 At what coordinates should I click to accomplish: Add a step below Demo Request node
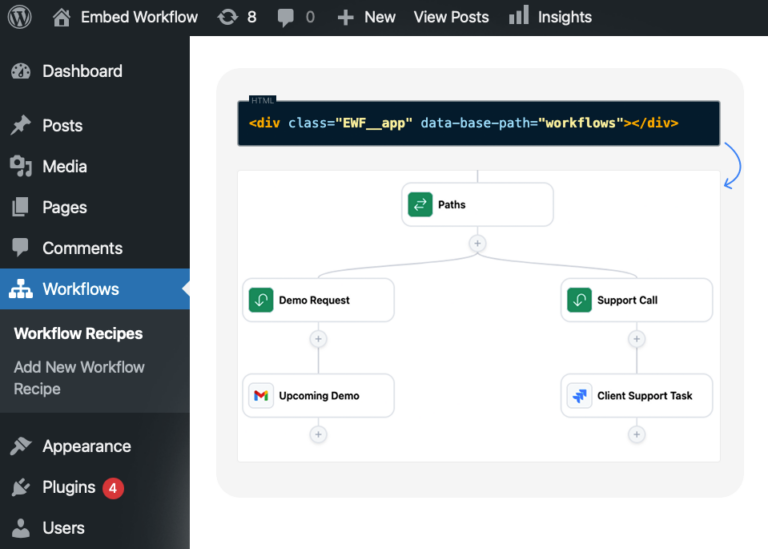click(318, 339)
